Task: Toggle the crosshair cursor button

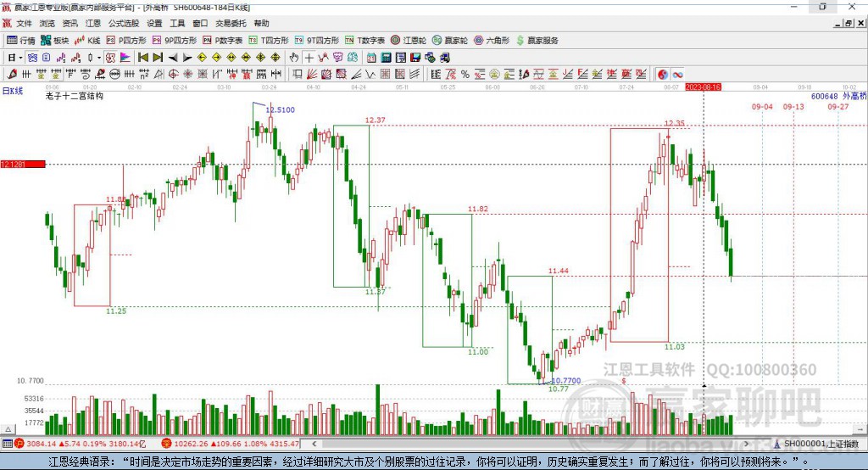Action: (309, 58)
